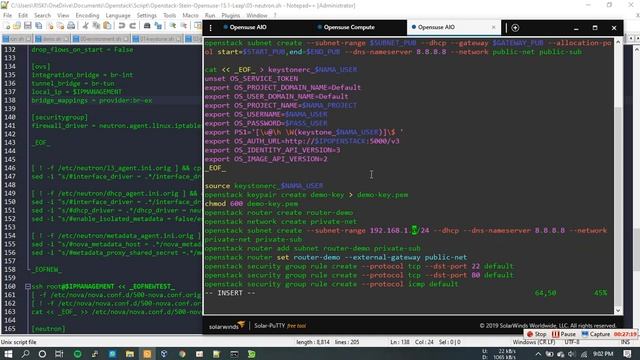640x360 pixels.
Task: Click the Paste icon in Notepad++ toolbar
Action: 107,26
